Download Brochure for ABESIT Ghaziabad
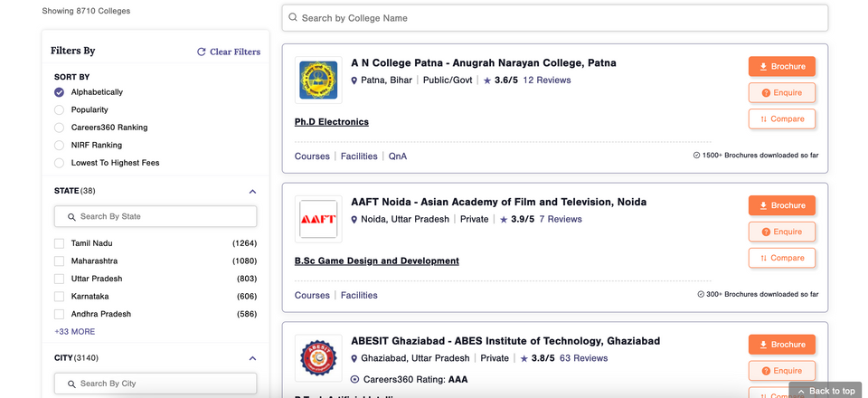 click(x=781, y=345)
